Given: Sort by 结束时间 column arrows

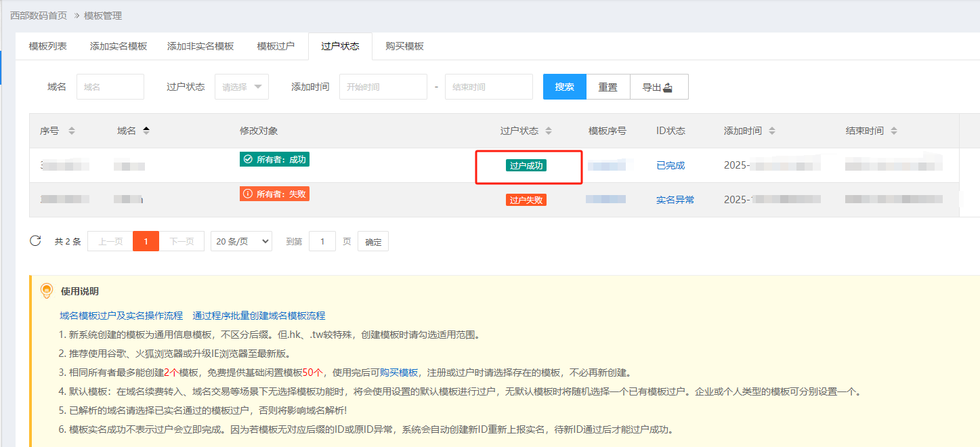Looking at the screenshot, I should click(x=894, y=131).
